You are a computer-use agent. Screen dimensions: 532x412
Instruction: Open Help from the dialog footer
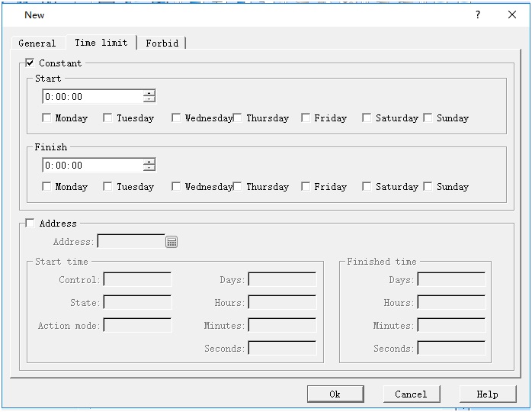pos(487,394)
